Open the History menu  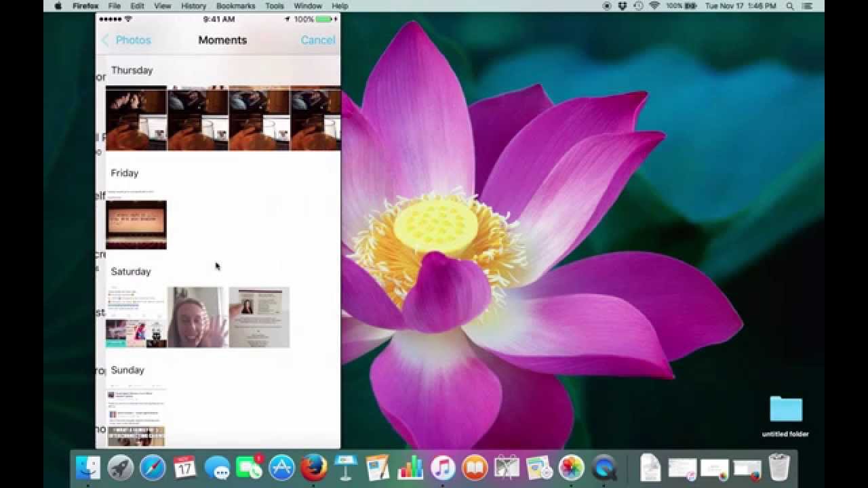193,6
